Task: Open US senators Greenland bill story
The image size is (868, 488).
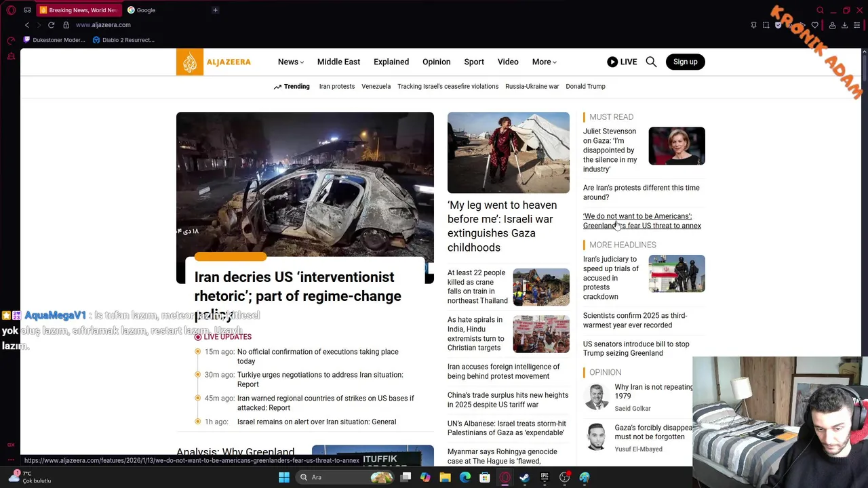Action: click(x=636, y=348)
